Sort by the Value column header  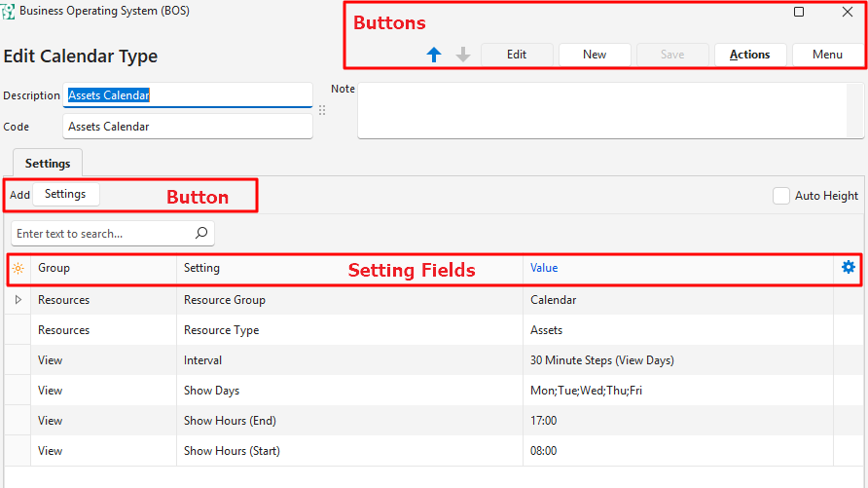pos(544,268)
